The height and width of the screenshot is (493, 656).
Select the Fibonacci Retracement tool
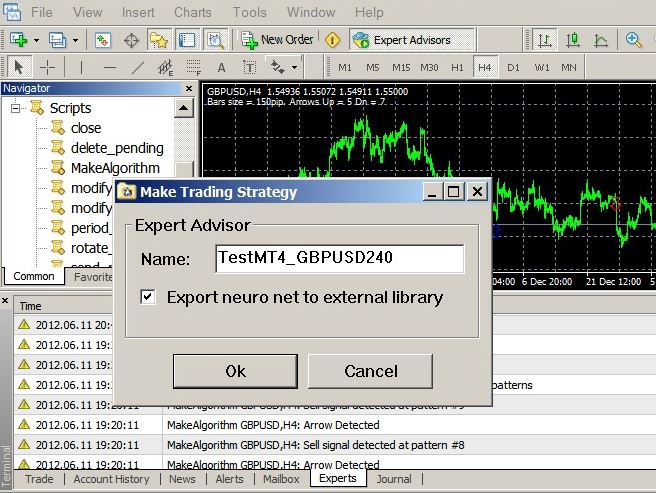[193, 67]
